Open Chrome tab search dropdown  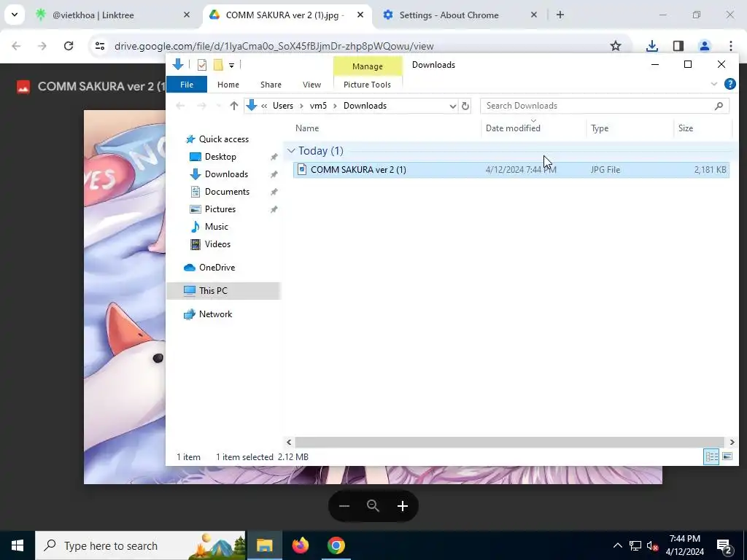[15, 15]
